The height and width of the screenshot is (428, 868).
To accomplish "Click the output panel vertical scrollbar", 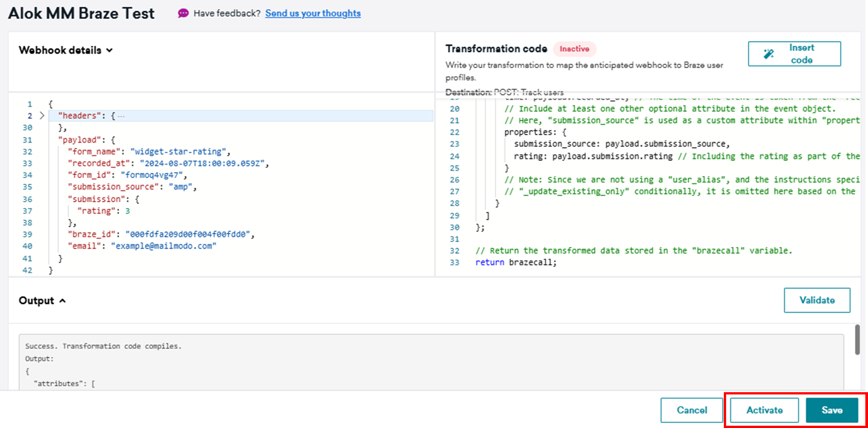I will coord(857,340).
